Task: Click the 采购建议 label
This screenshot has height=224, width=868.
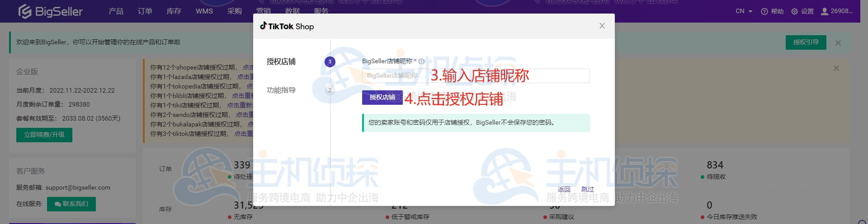Action: pyautogui.click(x=561, y=217)
